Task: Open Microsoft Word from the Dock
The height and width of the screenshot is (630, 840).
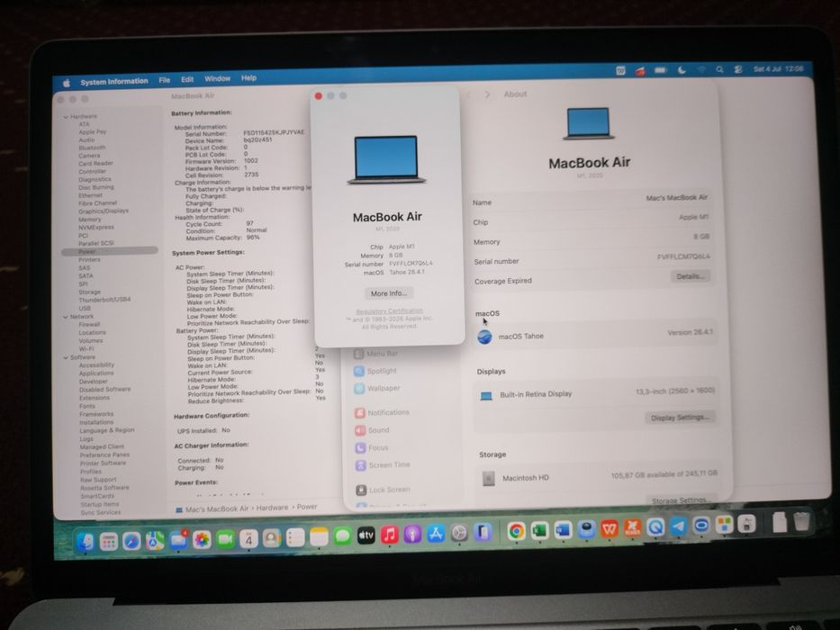Action: (563, 530)
